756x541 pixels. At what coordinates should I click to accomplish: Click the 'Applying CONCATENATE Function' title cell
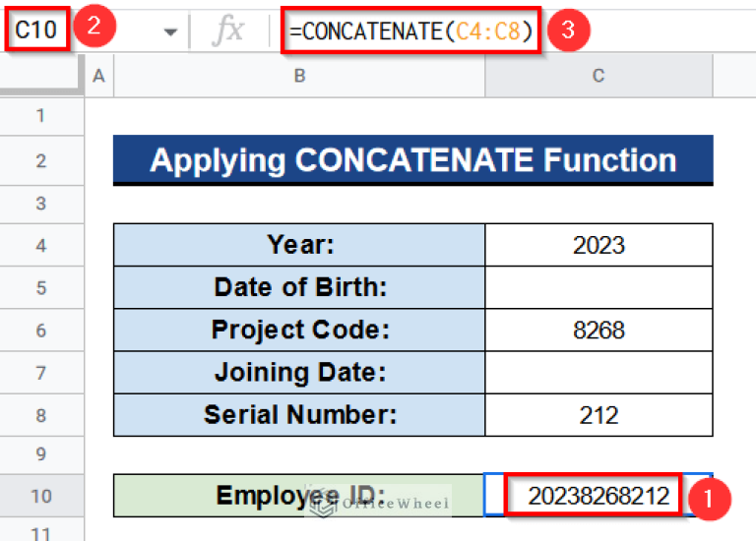click(413, 160)
